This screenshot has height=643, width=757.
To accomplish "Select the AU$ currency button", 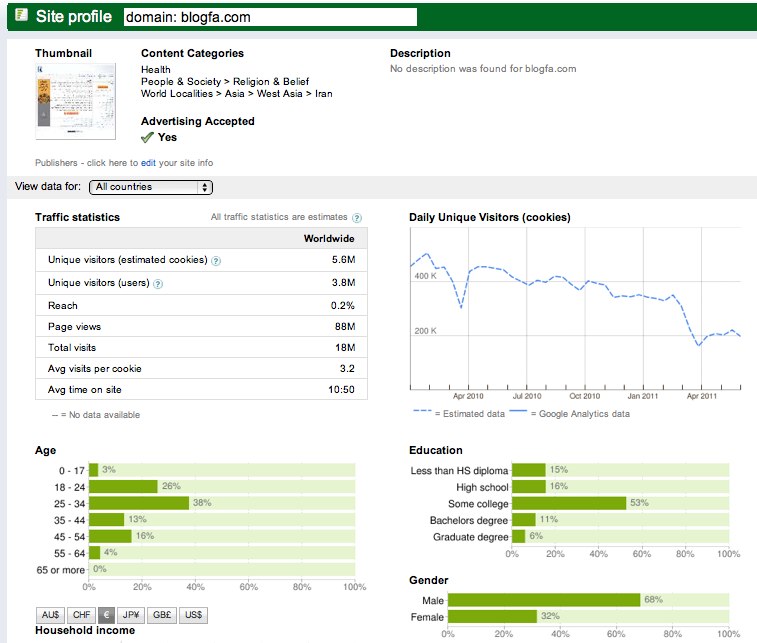I will coord(50,615).
